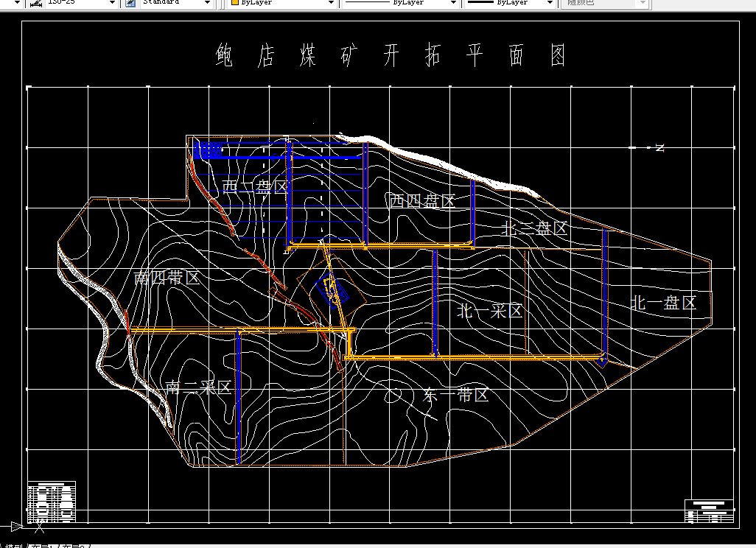Select the 西四盘区 zone label
Viewport: 756px width, 548px height.
tap(422, 200)
